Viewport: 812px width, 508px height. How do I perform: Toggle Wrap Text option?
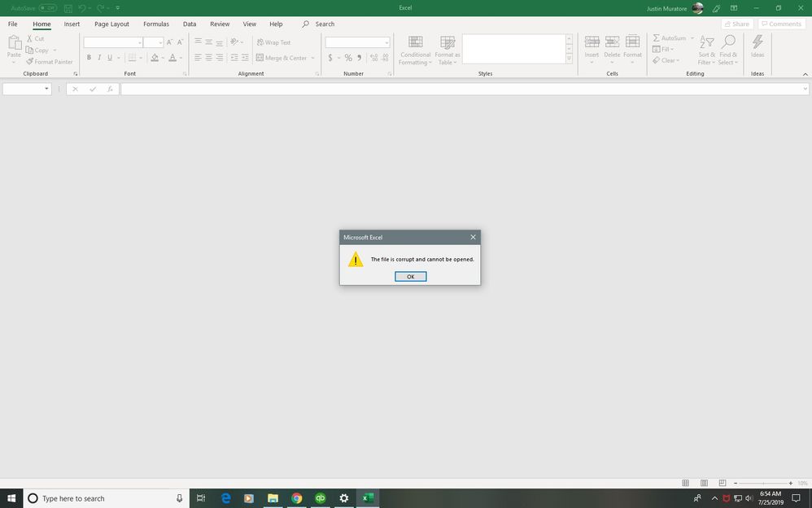[273, 42]
